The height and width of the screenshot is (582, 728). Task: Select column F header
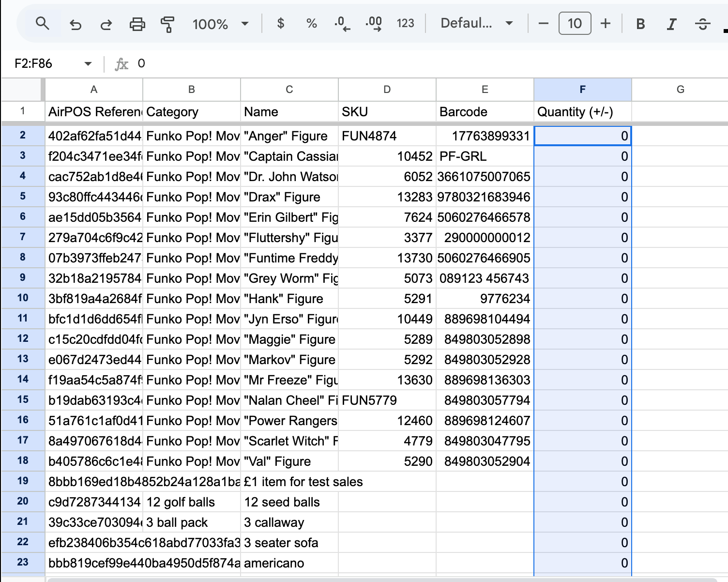(583, 89)
